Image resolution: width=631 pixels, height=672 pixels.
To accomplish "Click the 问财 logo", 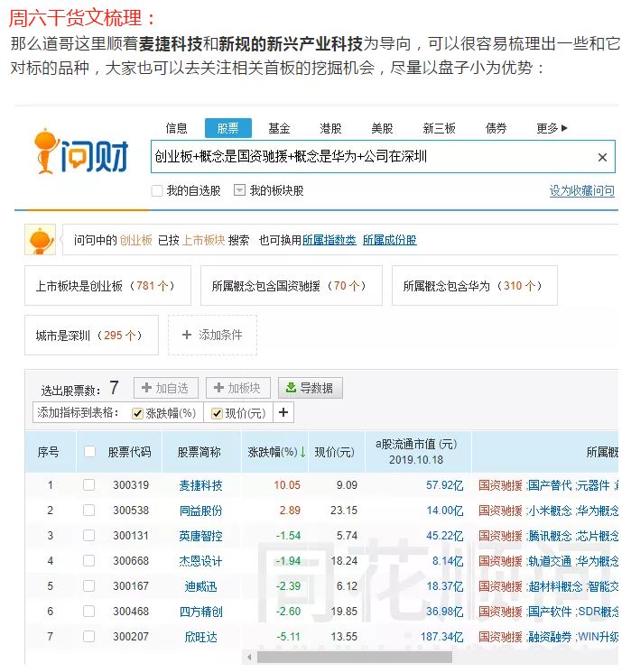I will [x=81, y=152].
